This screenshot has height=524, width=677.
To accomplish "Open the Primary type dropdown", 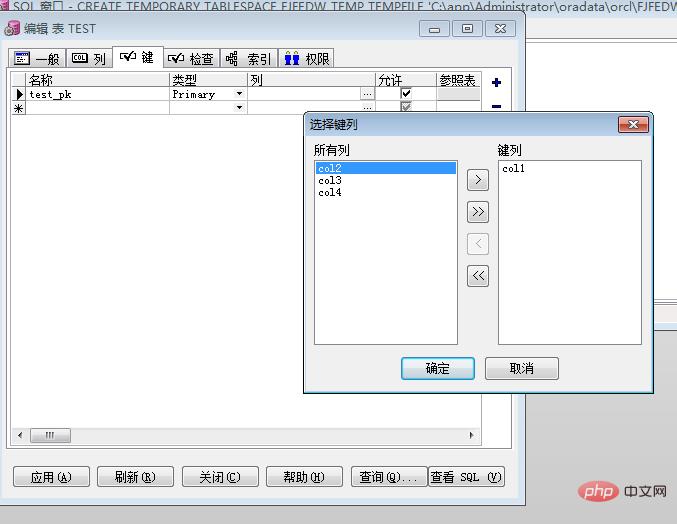I will click(x=239, y=94).
